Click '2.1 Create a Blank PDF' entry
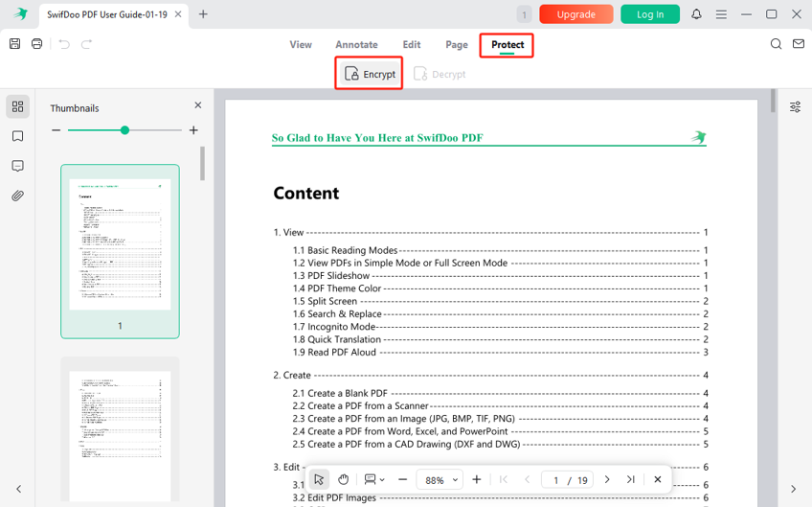 tap(340, 393)
